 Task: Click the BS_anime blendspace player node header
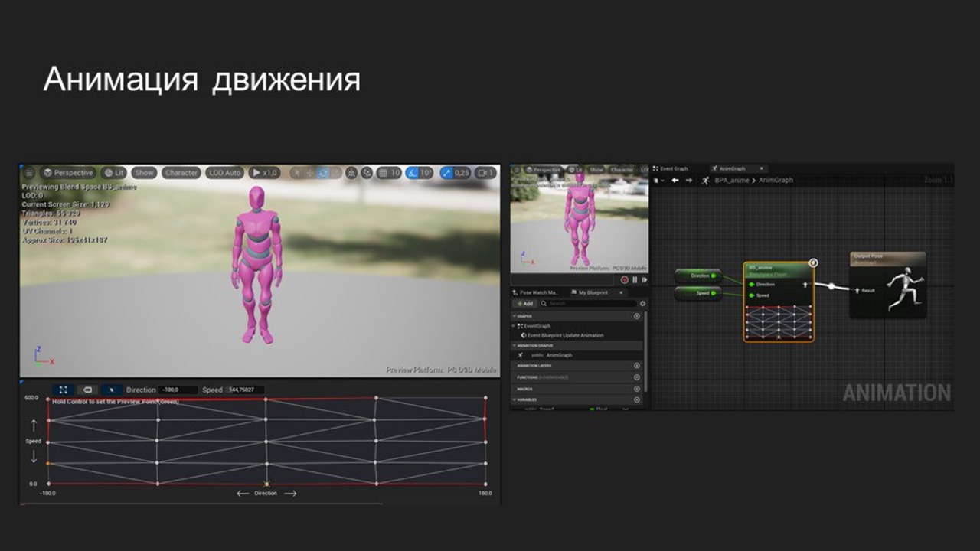point(779,270)
